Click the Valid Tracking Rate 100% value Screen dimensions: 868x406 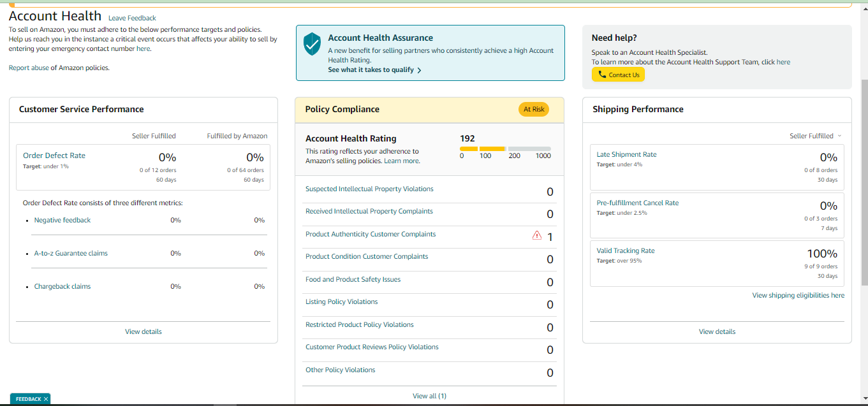coord(822,254)
